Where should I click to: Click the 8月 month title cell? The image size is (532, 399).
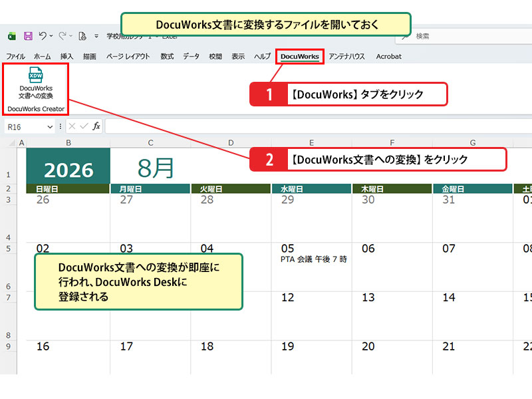156,168
